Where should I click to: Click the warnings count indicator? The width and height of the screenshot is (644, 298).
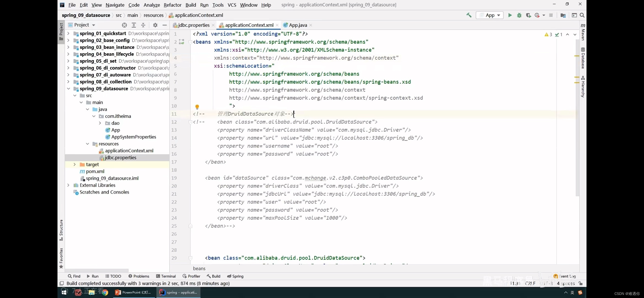(x=548, y=34)
